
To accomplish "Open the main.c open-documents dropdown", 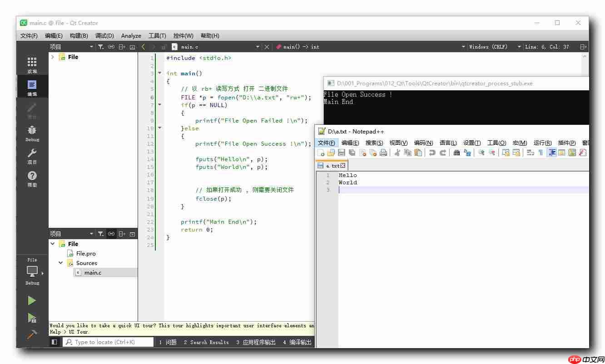I will (x=258, y=47).
